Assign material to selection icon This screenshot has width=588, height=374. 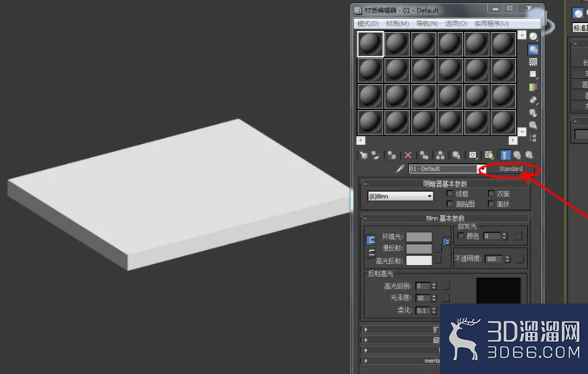[x=392, y=155]
